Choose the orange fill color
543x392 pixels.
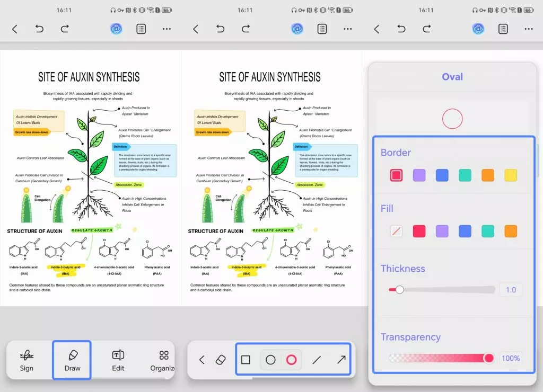[511, 231]
